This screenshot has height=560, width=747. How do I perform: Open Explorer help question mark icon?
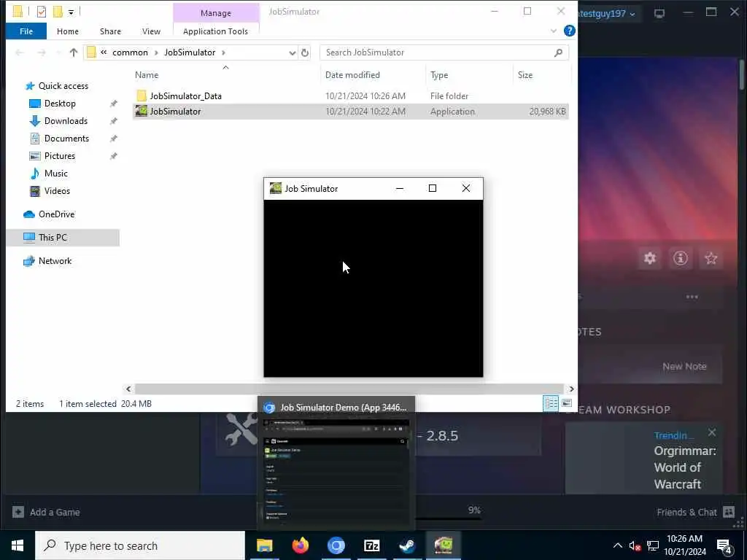[569, 31]
